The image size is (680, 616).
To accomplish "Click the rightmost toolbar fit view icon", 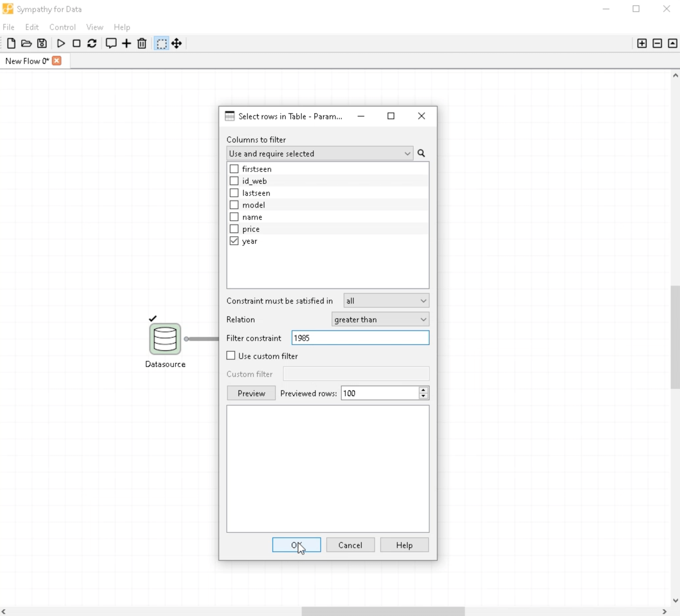I will point(672,43).
